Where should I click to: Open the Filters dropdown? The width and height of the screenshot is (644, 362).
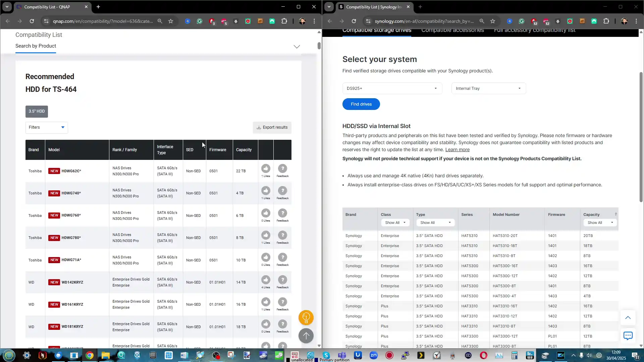[x=47, y=127]
